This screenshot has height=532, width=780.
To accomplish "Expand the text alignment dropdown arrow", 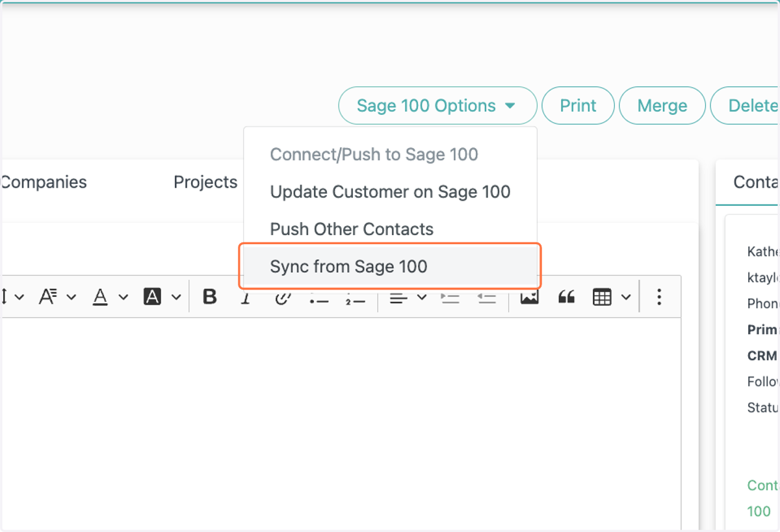I will point(421,298).
